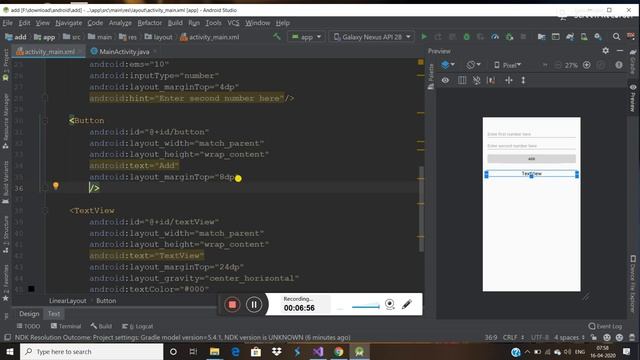The width and height of the screenshot is (640, 360).
Task: Start debugging with the green bug icon
Action: click(466, 37)
